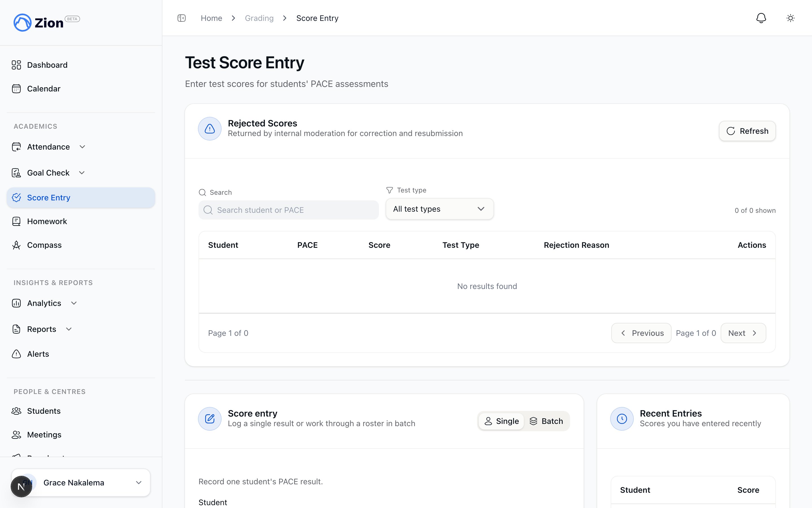Go to Calendar in sidebar

tap(81, 89)
